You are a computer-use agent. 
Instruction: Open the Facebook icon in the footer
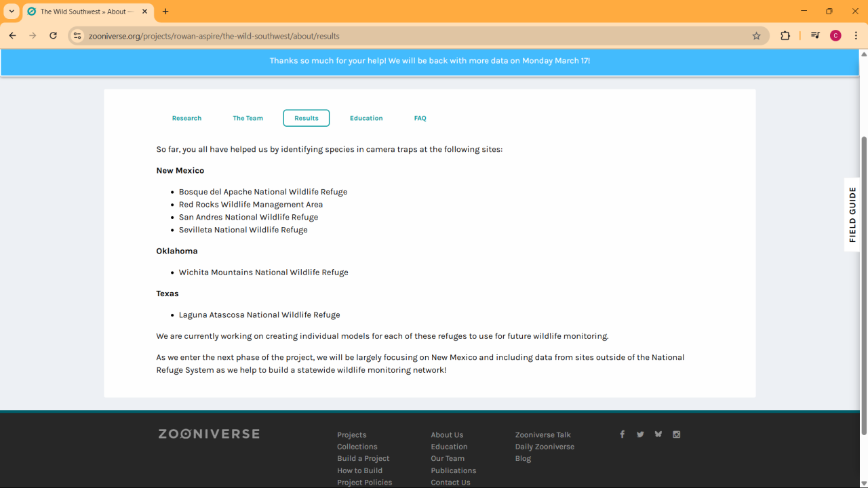pyautogui.click(x=622, y=434)
